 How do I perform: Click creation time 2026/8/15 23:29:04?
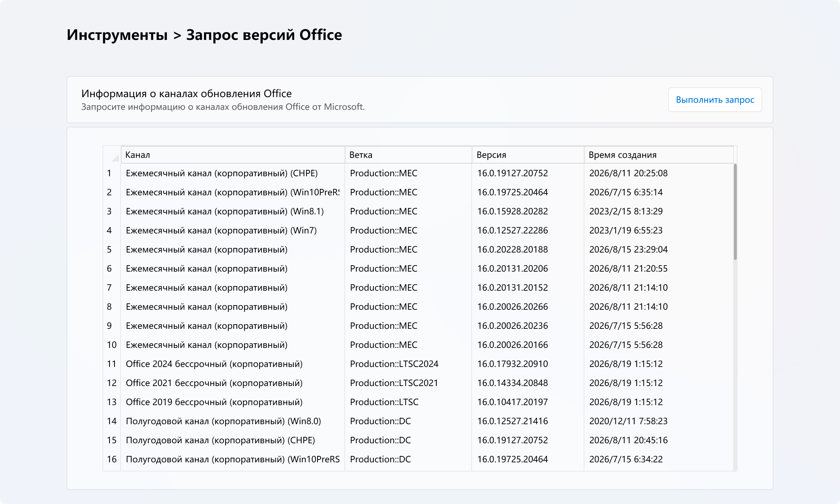tap(659, 249)
